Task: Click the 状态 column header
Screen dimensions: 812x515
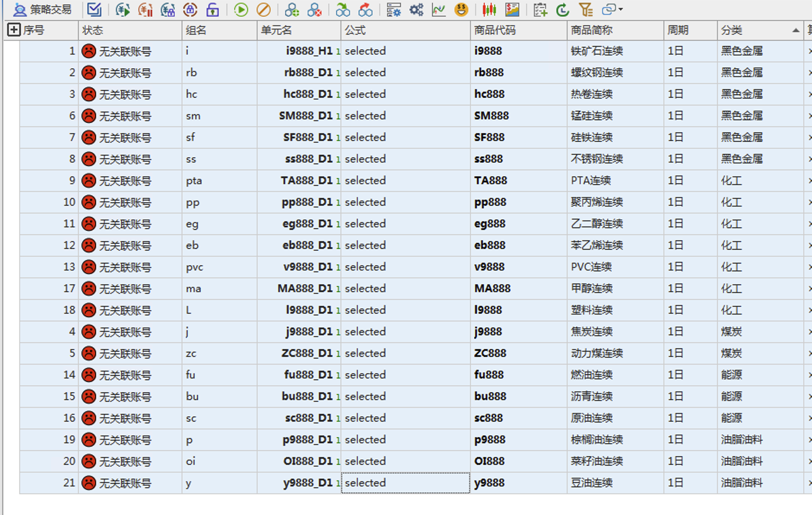Action: click(130, 30)
